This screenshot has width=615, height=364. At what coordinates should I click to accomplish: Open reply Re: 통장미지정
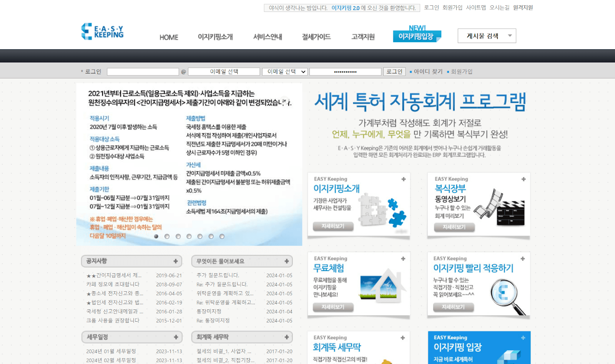(x=213, y=321)
